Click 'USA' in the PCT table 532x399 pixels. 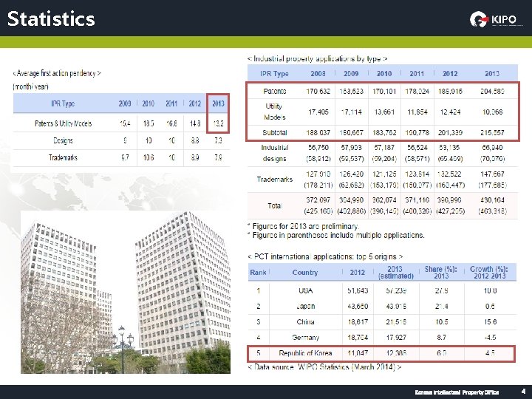click(305, 291)
